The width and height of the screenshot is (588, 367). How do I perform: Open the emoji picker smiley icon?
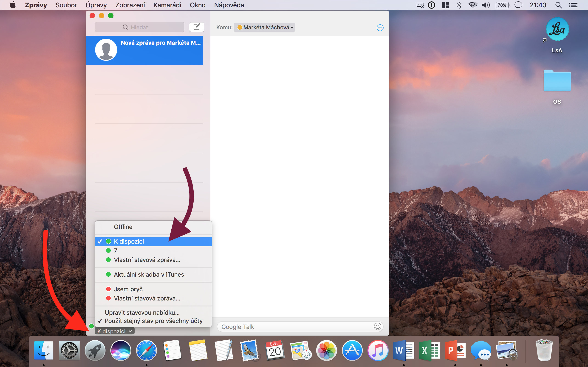coord(377,326)
